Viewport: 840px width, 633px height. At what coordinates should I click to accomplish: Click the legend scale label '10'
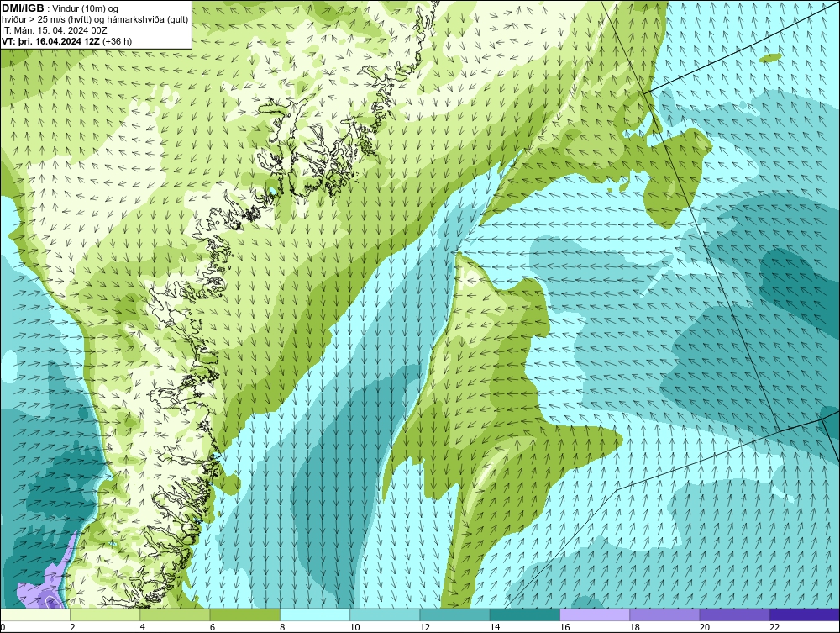point(354,628)
